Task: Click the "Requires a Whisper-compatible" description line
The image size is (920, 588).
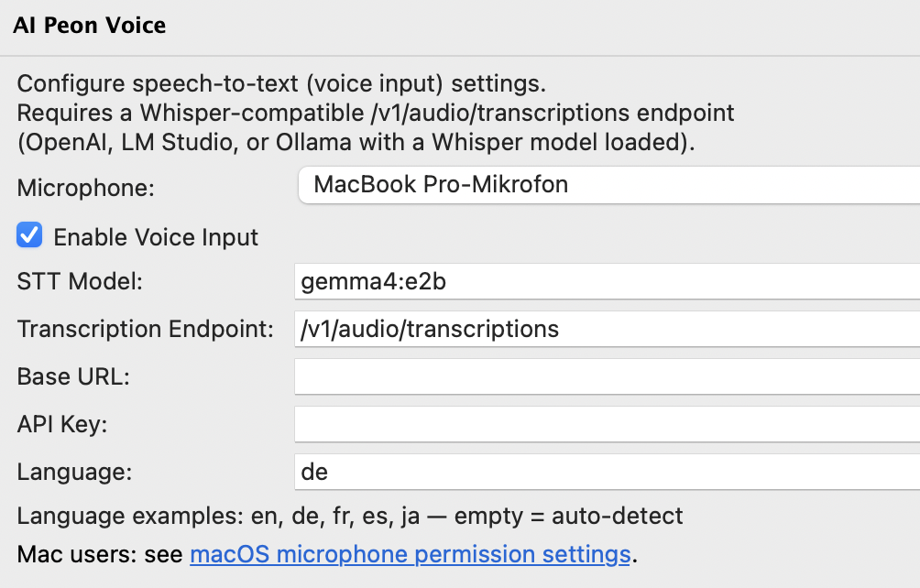Action: (376, 114)
